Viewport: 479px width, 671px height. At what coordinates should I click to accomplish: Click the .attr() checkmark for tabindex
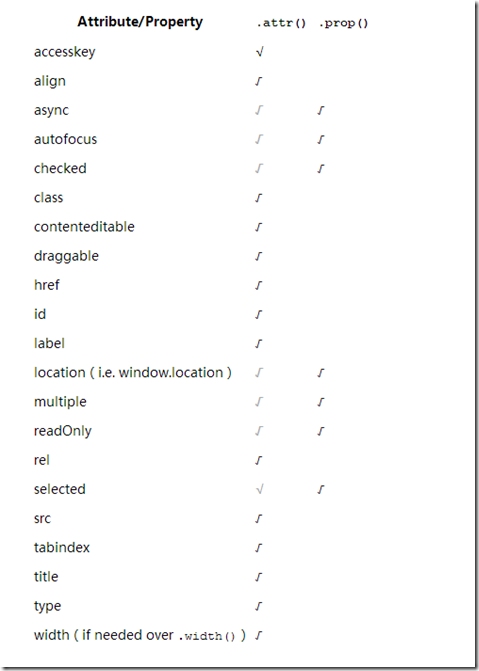(259, 547)
